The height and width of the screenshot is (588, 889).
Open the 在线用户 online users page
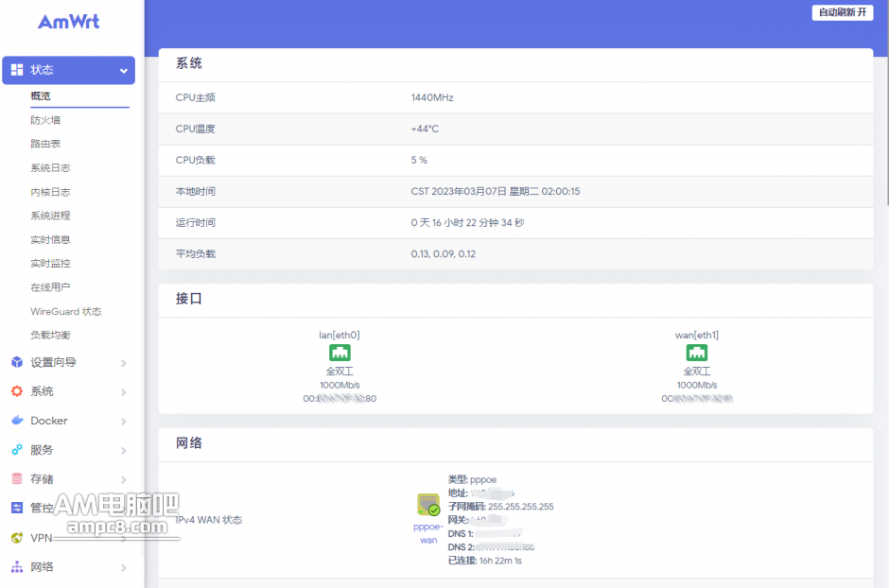[50, 287]
